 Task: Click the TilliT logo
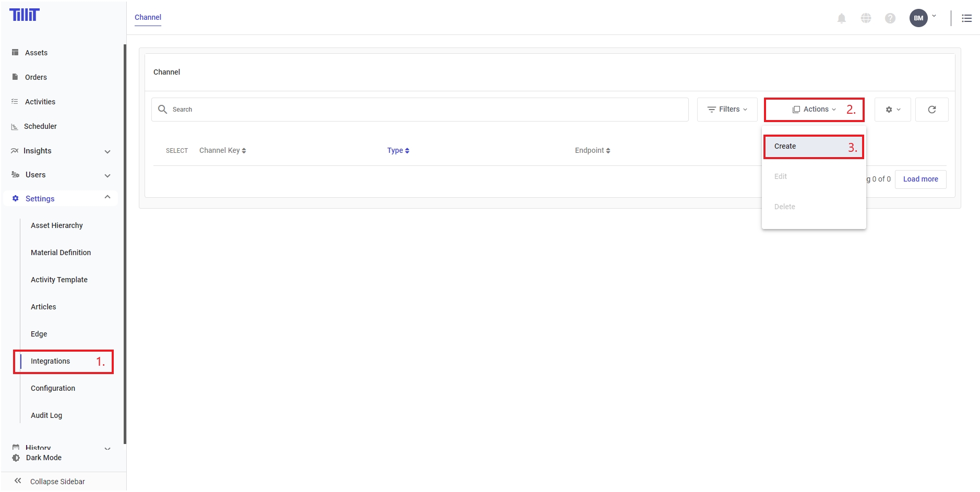pos(25,15)
